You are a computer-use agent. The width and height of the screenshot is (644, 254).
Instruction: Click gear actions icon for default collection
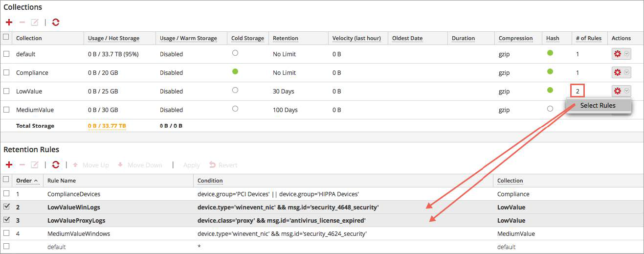(x=617, y=54)
